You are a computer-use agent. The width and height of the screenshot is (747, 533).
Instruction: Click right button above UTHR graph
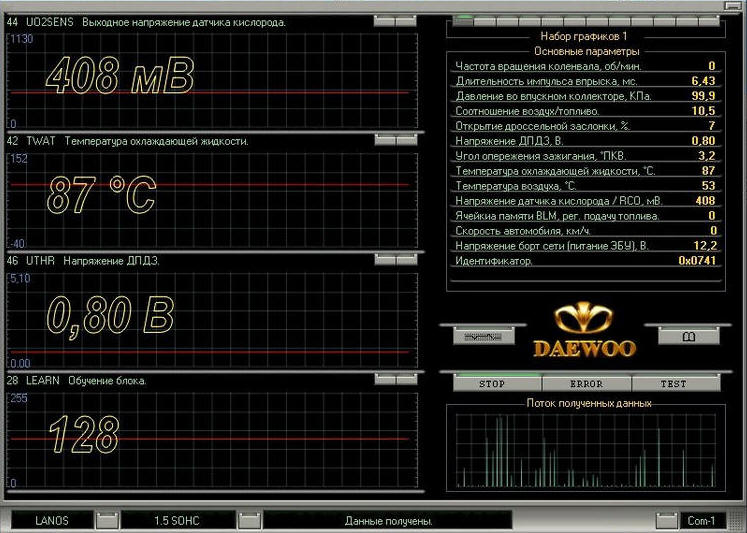406,260
